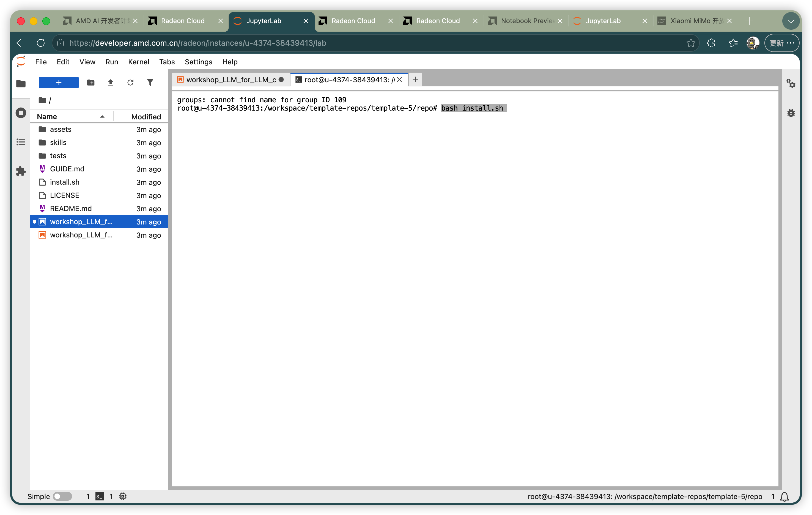Expand the browser tab list chevron
Screen dimensions: 812x515
(x=791, y=21)
